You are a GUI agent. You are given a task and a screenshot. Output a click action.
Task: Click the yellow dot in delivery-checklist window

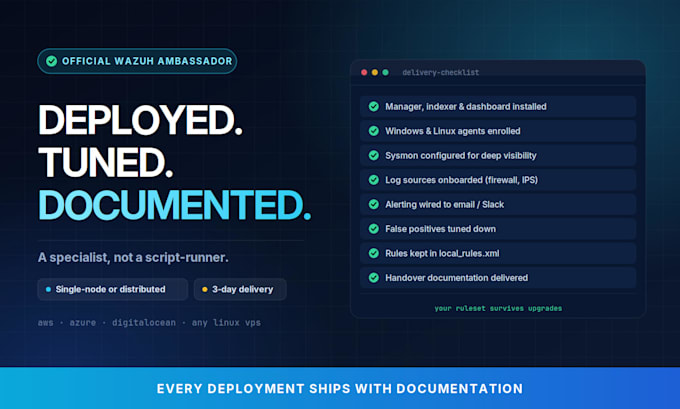pos(375,72)
